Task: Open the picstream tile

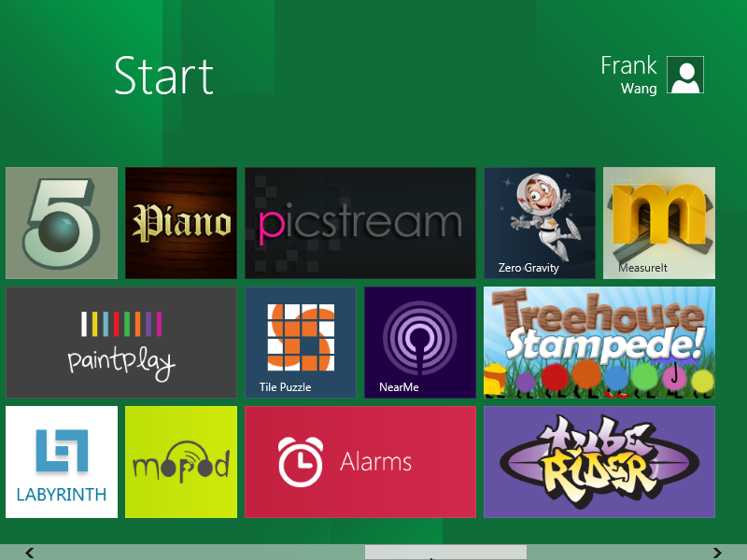Action: (360, 223)
